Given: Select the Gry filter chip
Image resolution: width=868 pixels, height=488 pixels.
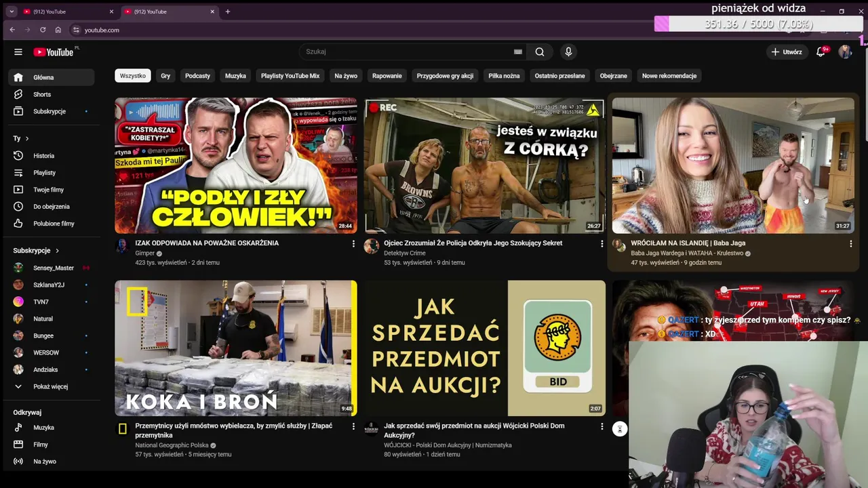Looking at the screenshot, I should point(165,76).
